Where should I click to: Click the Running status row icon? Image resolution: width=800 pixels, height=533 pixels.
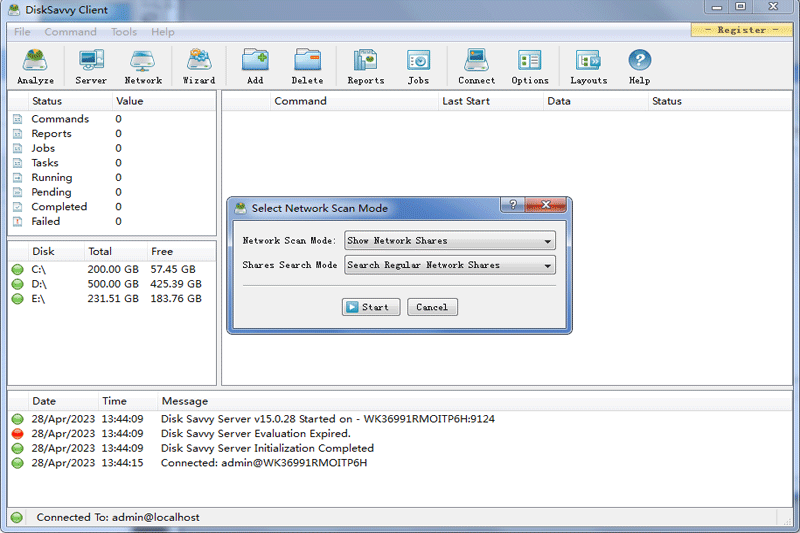[17, 177]
